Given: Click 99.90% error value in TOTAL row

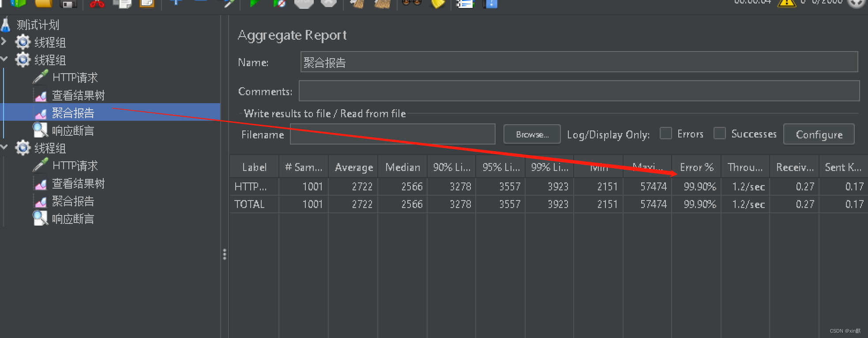Looking at the screenshot, I should (700, 204).
